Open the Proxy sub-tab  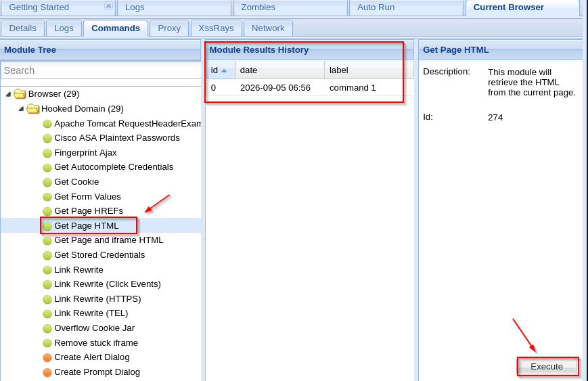(x=169, y=28)
